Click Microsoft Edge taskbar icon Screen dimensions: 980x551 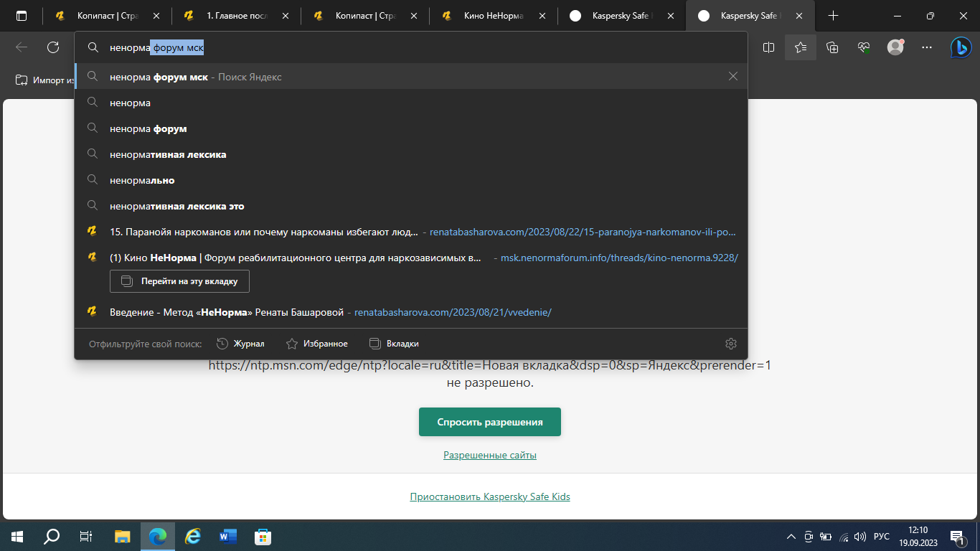(158, 536)
